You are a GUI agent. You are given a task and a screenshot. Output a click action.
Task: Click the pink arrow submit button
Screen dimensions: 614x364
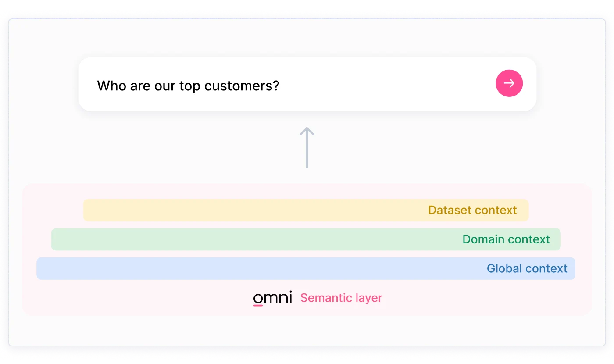[509, 83]
